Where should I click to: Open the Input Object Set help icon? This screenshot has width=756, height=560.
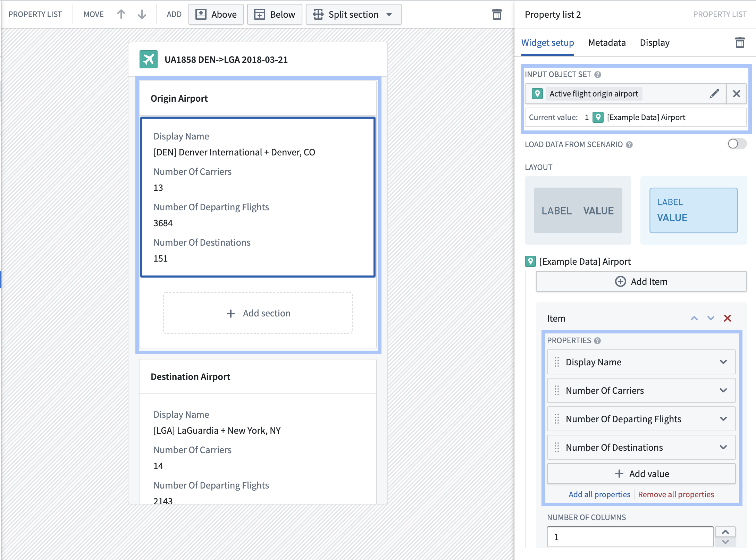(x=598, y=75)
